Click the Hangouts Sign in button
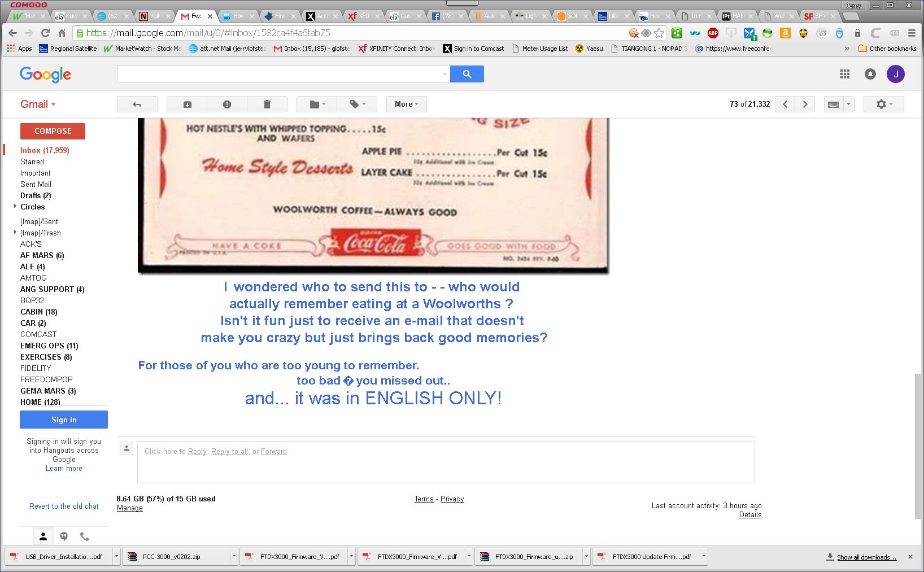The width and height of the screenshot is (924, 572). [64, 420]
